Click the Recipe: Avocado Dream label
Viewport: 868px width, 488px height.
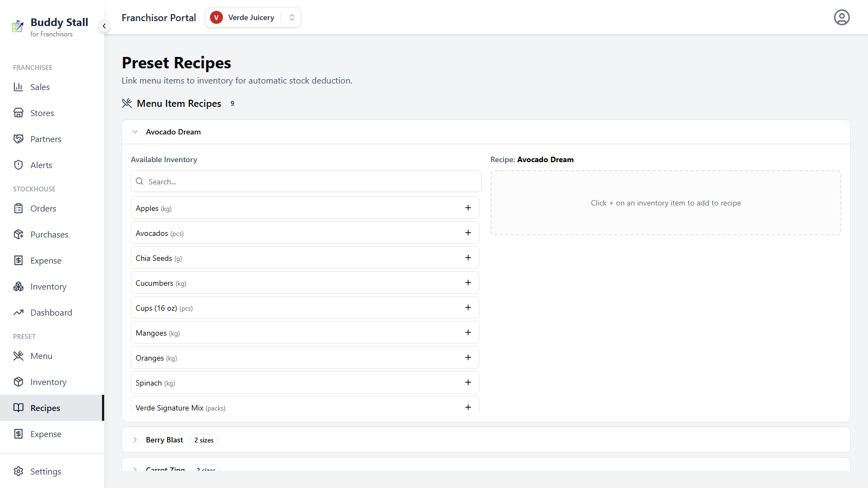532,159
